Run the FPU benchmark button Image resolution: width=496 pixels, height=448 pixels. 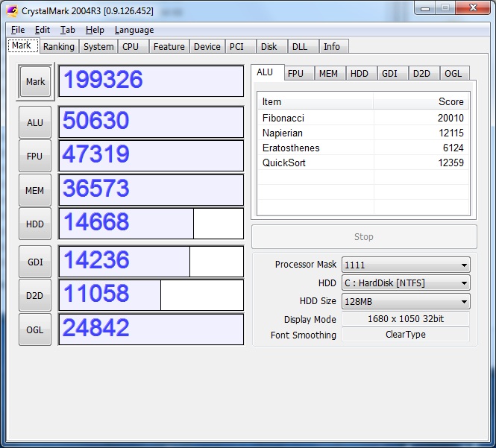click(35, 157)
